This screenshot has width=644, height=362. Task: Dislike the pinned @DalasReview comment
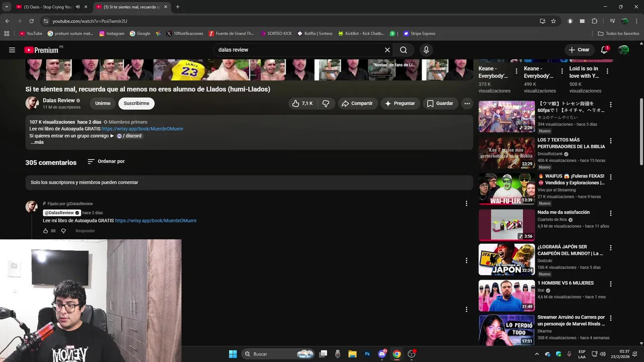(x=63, y=231)
